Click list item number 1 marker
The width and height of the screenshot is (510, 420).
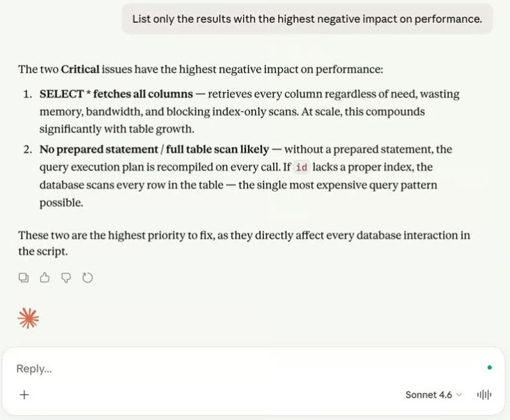click(x=28, y=94)
